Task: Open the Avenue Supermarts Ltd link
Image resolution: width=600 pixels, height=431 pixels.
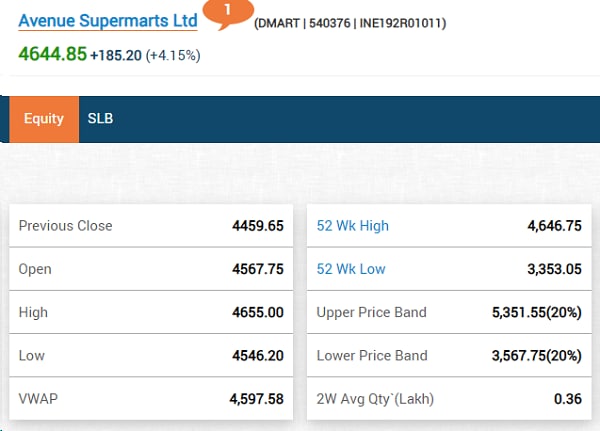Action: (x=108, y=20)
